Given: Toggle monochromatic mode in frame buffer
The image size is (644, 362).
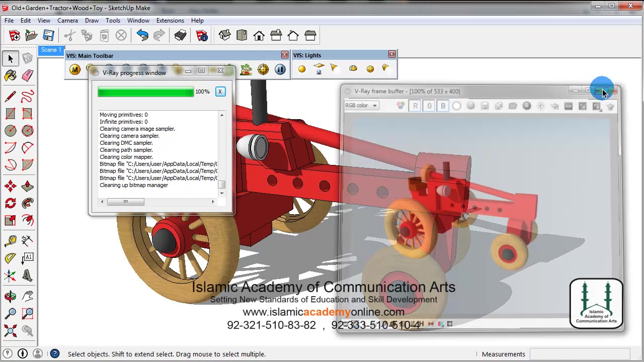Looking at the screenshot, I should point(471,106).
